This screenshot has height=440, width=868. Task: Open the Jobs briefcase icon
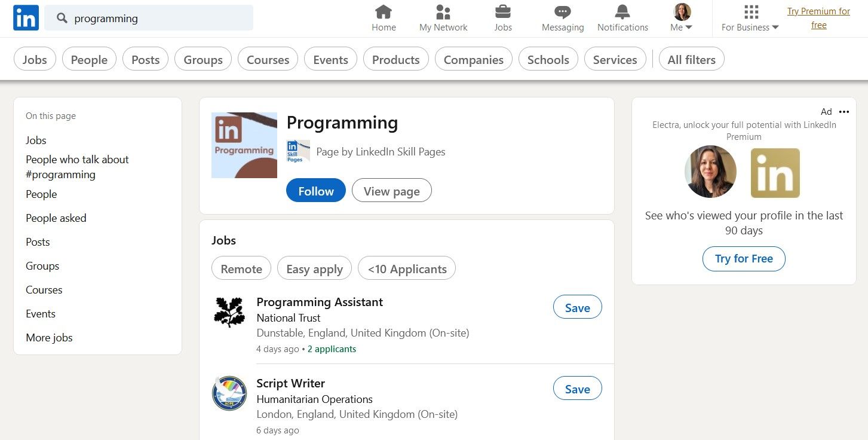502,17
